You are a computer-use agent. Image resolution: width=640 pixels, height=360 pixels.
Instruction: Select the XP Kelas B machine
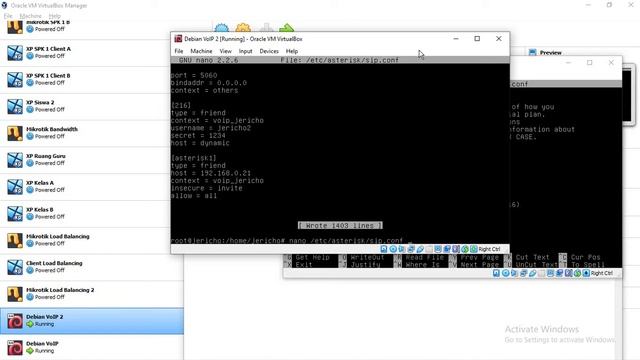point(92,213)
